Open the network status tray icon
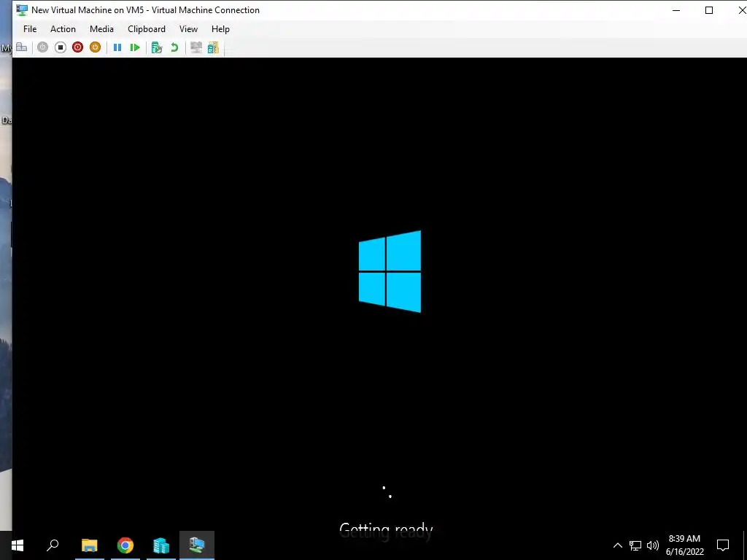747x560 pixels. pos(635,545)
